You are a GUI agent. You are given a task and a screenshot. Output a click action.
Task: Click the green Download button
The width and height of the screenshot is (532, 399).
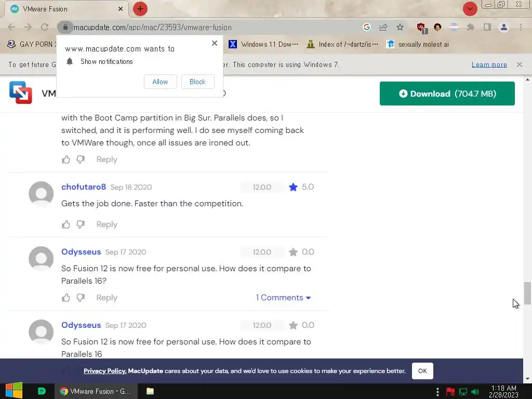tap(447, 94)
